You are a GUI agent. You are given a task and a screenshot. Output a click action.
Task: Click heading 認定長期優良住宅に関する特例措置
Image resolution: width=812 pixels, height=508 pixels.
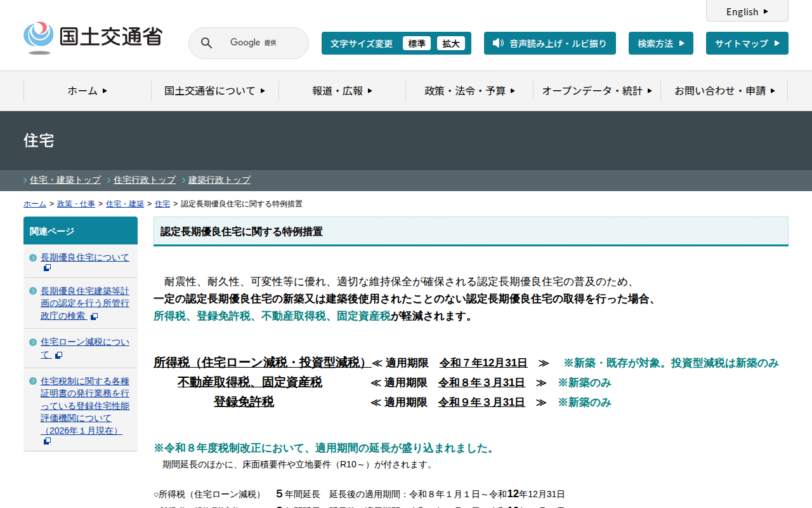(242, 232)
